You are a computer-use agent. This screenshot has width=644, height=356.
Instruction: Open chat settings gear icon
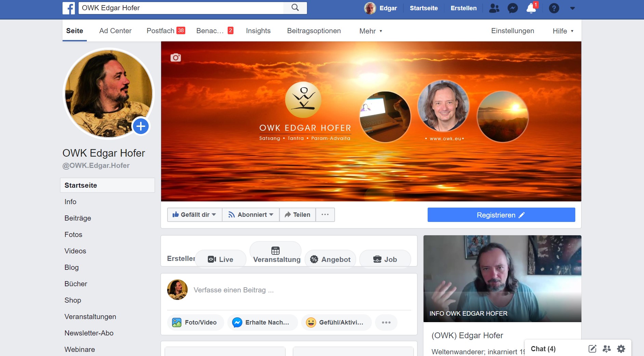point(621,349)
